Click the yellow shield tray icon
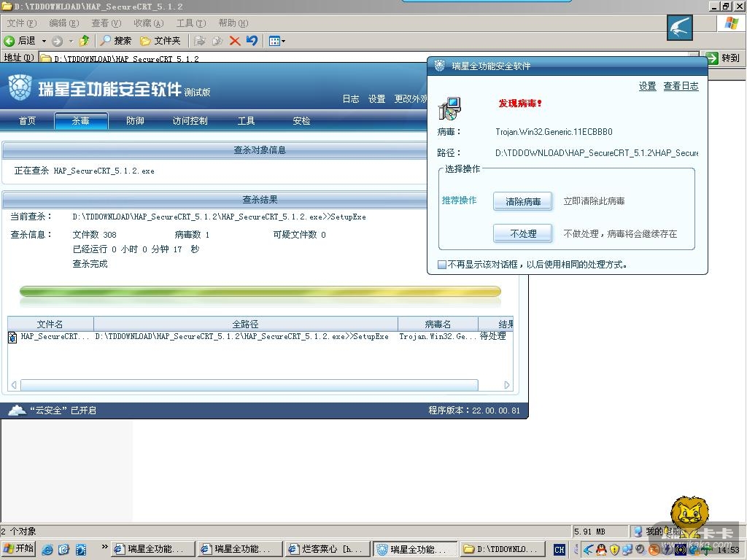 614,550
